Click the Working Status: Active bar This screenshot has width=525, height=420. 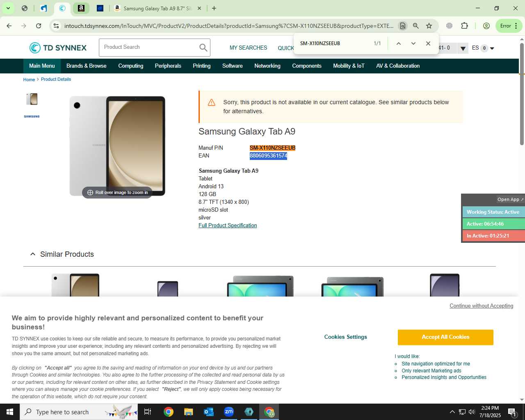click(x=493, y=212)
